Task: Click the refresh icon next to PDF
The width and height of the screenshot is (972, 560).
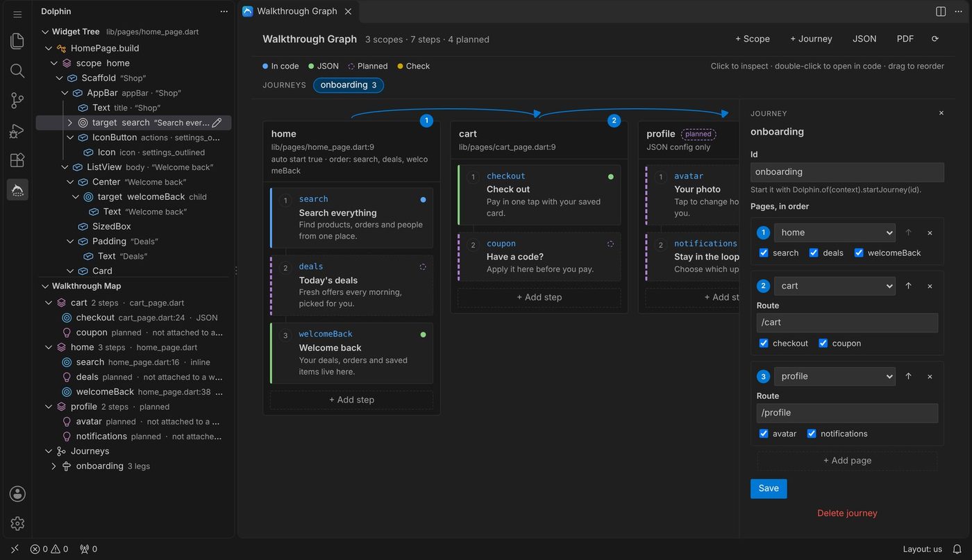Action: coord(935,39)
